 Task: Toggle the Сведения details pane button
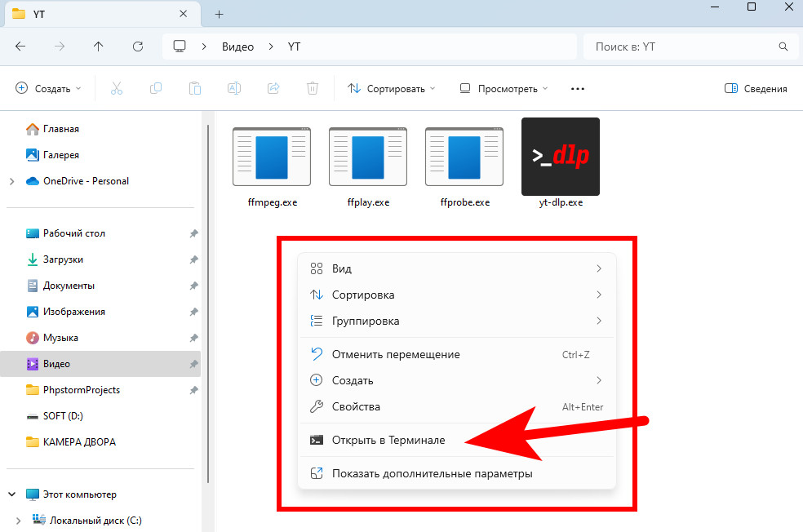(x=756, y=88)
